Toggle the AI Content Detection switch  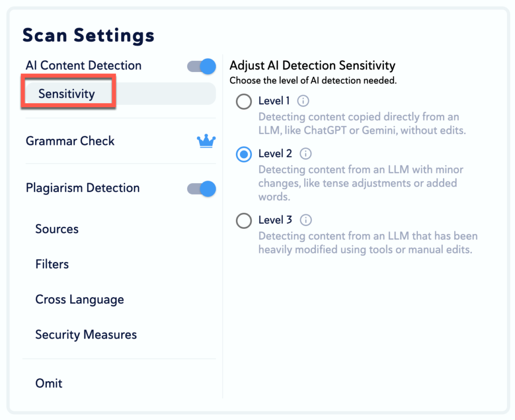tap(202, 66)
